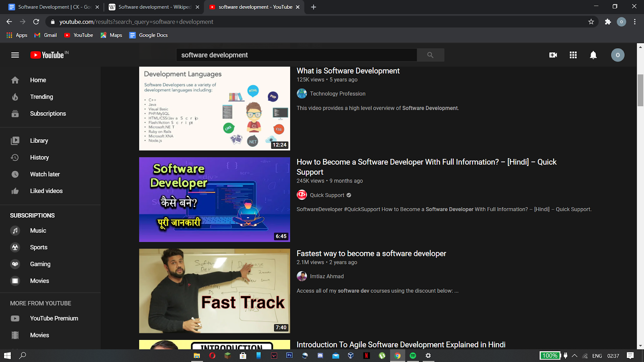Open the Apps bookmark shortcut
Viewport: 644px width, 362px height.
[x=17, y=35]
